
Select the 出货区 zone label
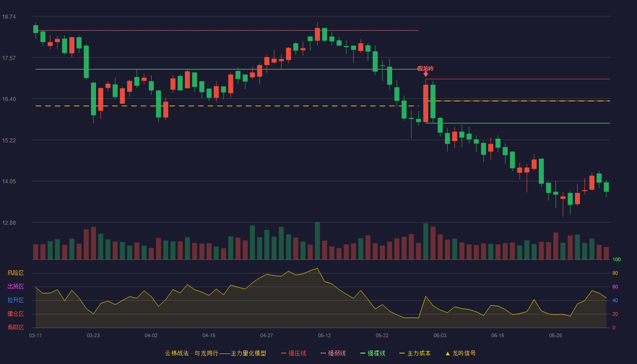point(15,287)
